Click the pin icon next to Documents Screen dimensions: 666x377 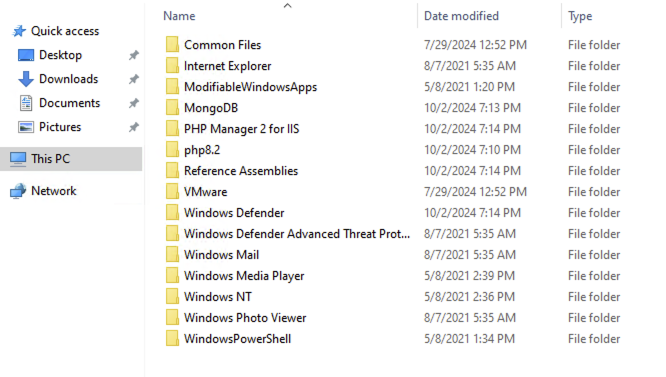134,103
